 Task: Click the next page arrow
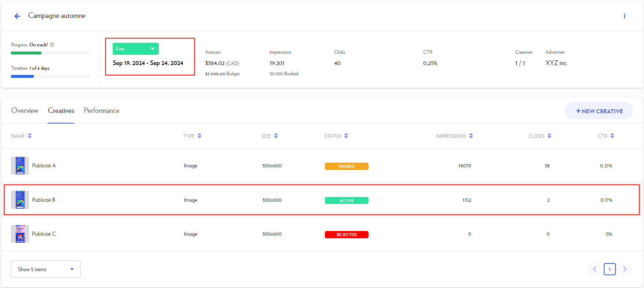click(x=625, y=269)
